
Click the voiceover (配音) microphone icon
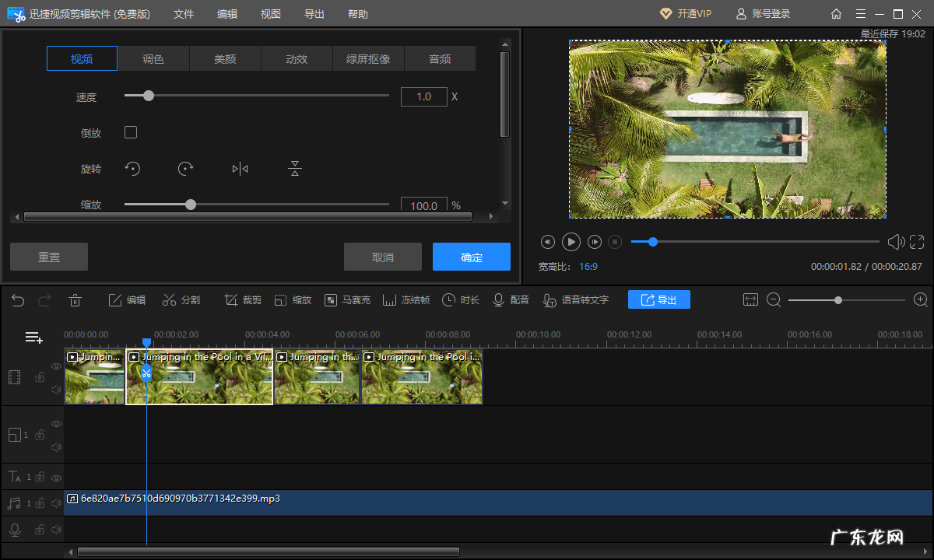pos(499,300)
